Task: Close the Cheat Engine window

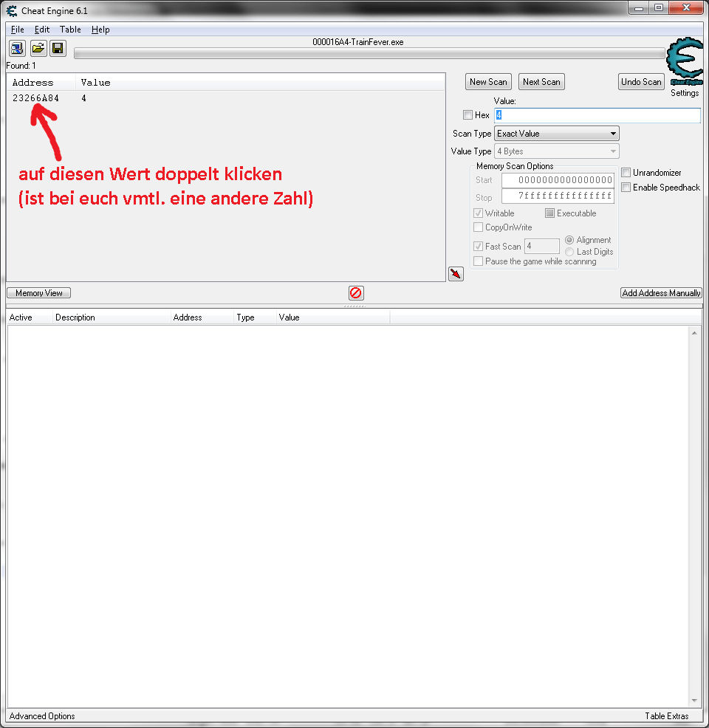Action: click(x=686, y=8)
